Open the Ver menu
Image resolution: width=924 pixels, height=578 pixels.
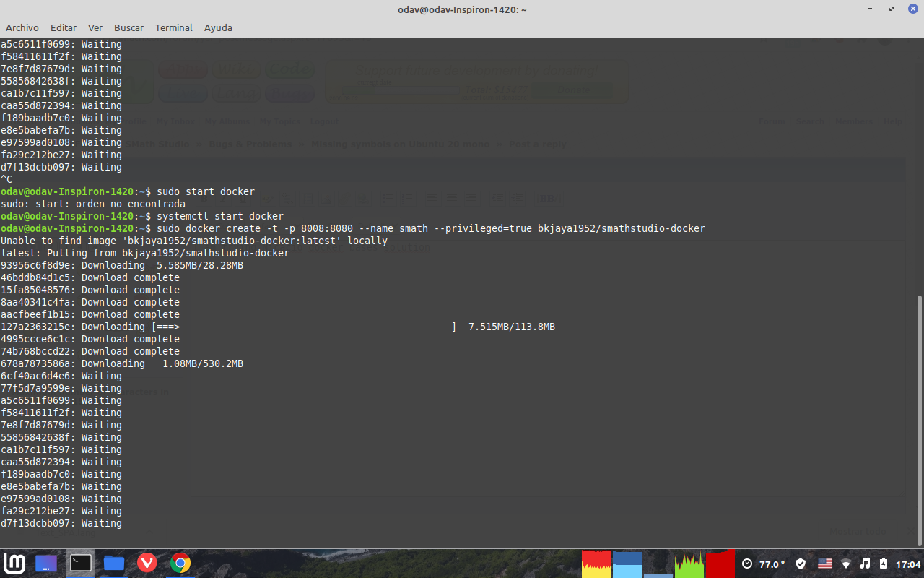(x=95, y=27)
